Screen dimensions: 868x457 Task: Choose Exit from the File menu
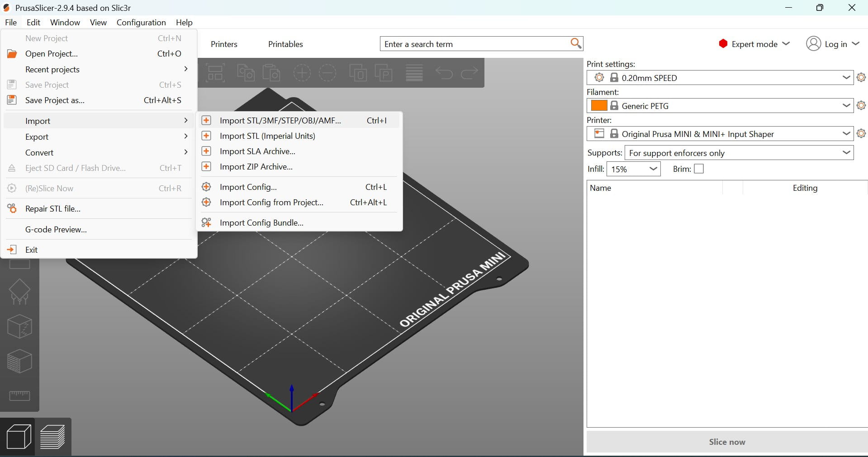coord(99,250)
